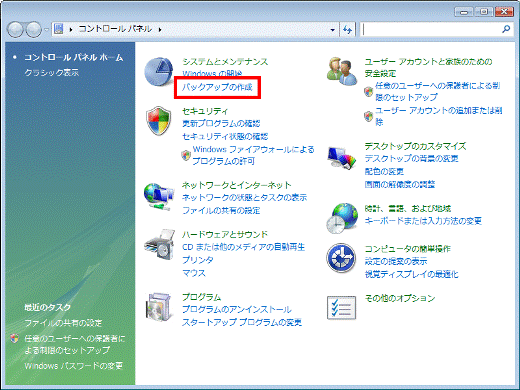Open the Ease of Access icon
The height and width of the screenshot is (390, 520).
341,258
